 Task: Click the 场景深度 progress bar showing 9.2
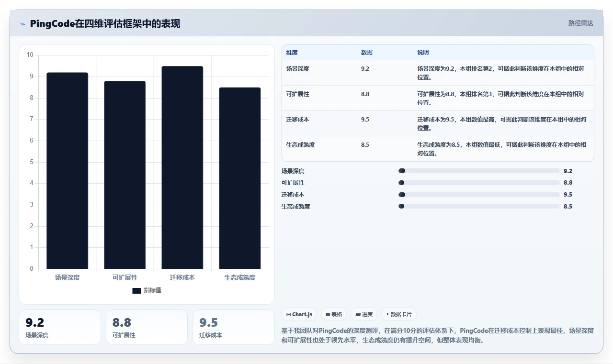479,171
